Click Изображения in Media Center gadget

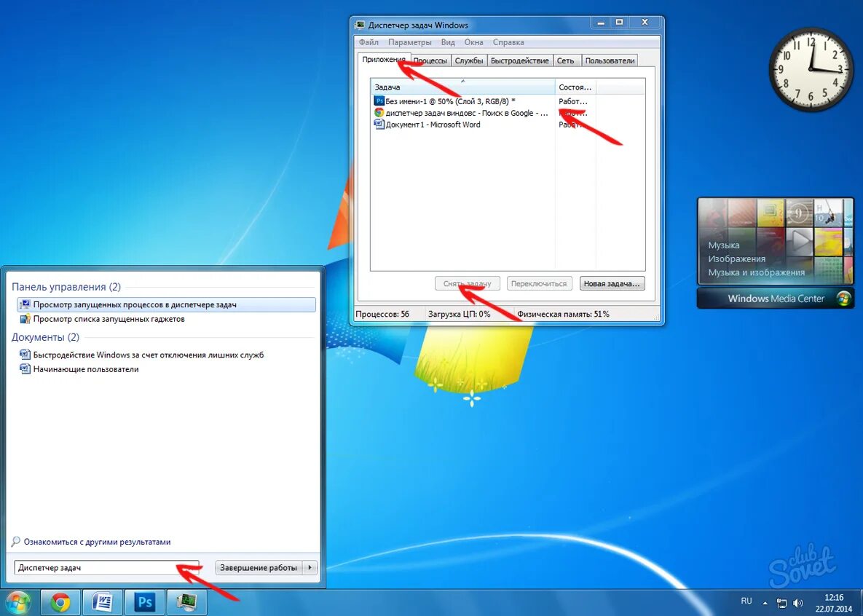[736, 258]
